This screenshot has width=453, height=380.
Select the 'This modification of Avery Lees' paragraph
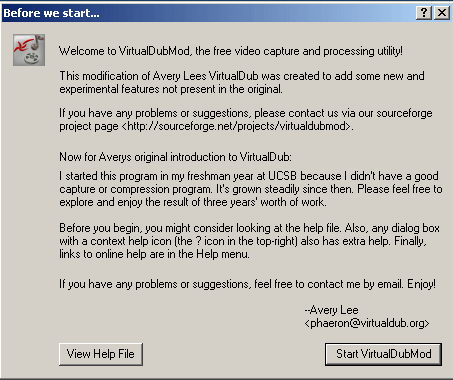click(x=242, y=82)
